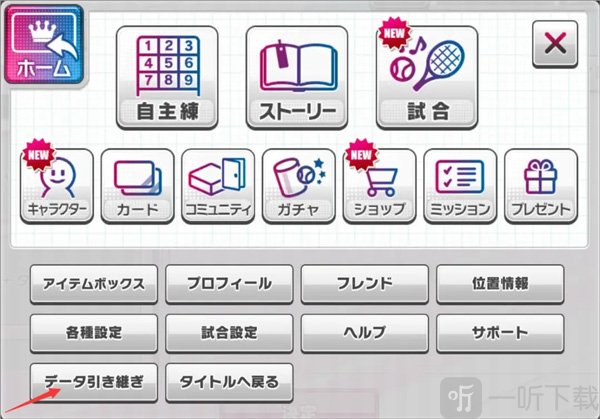Open the ストーリー open book icon

297,78
